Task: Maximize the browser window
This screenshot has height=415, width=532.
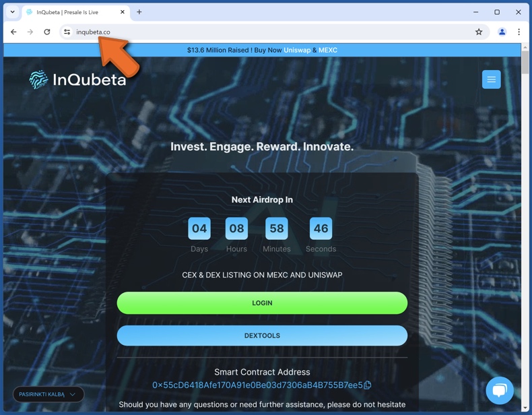Action: 497,12
